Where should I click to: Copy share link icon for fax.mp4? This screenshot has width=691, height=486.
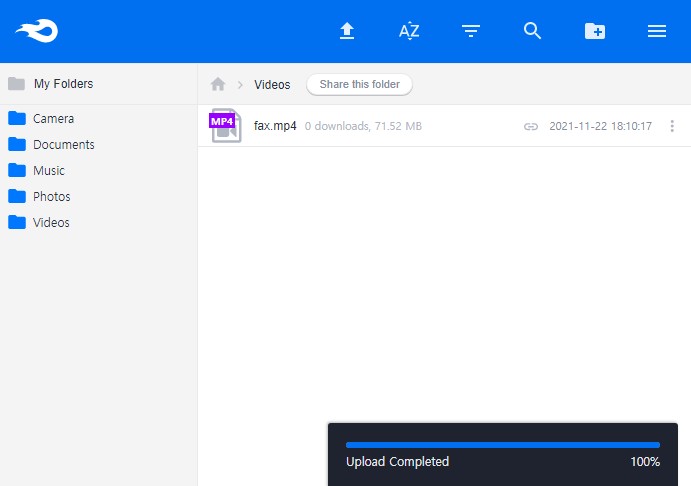coord(531,126)
